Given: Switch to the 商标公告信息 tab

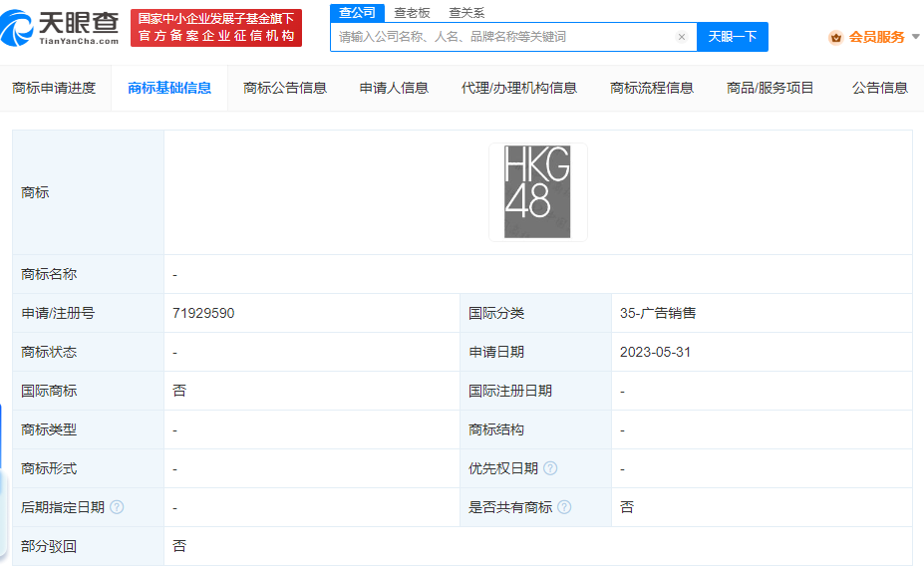Looking at the screenshot, I should coord(285,89).
